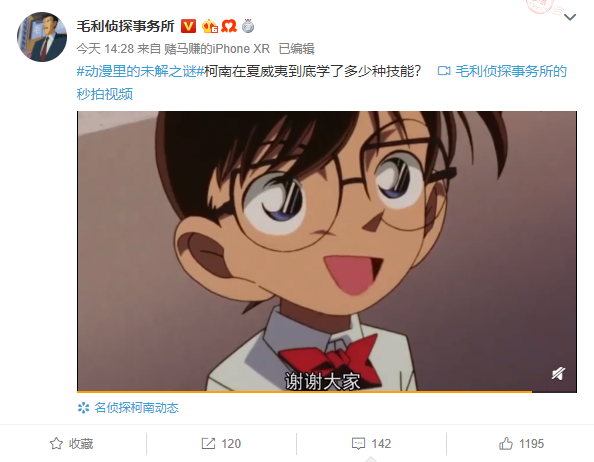Viewport: 594px width, 462px height.
Task: Open the #动漫里的未解之谜# hashtag
Action: click(140, 71)
